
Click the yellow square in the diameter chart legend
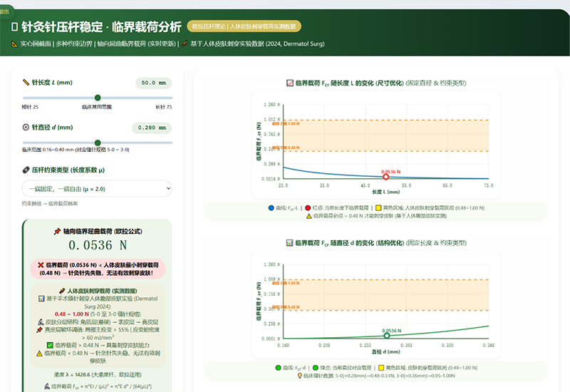tap(381, 368)
